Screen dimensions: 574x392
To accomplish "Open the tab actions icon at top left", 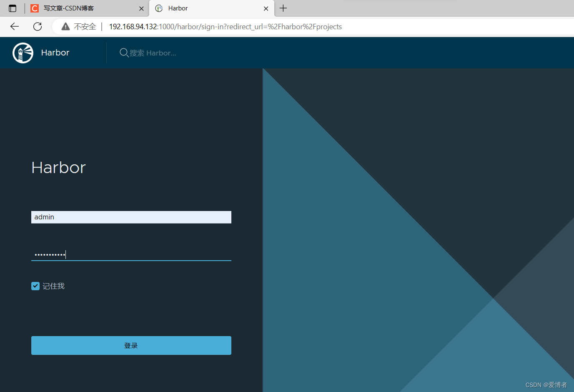I will point(13,8).
